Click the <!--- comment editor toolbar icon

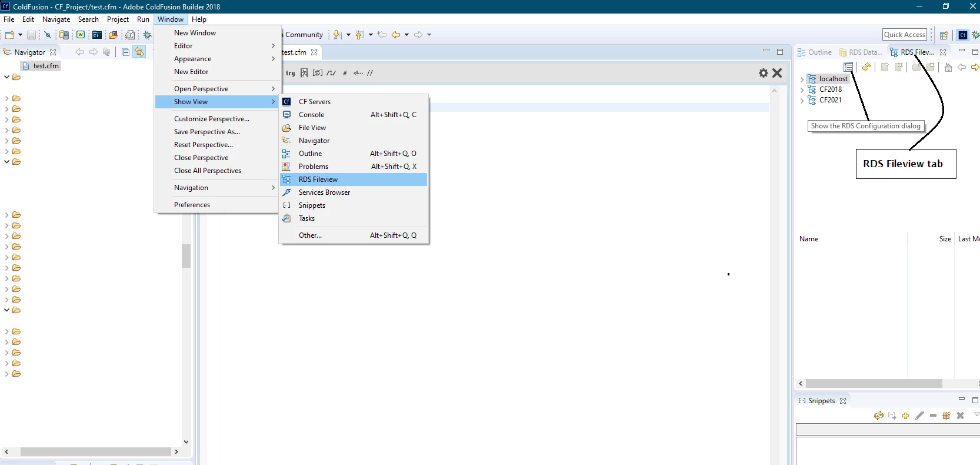click(x=358, y=74)
